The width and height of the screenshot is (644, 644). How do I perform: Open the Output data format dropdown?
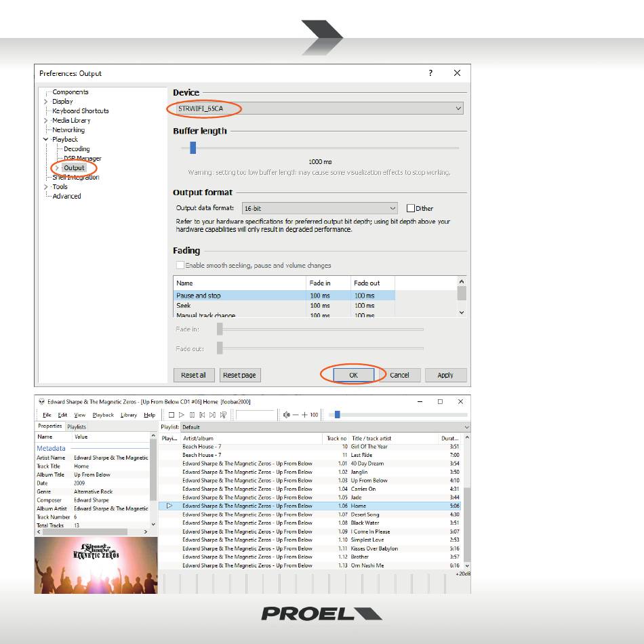pos(319,208)
